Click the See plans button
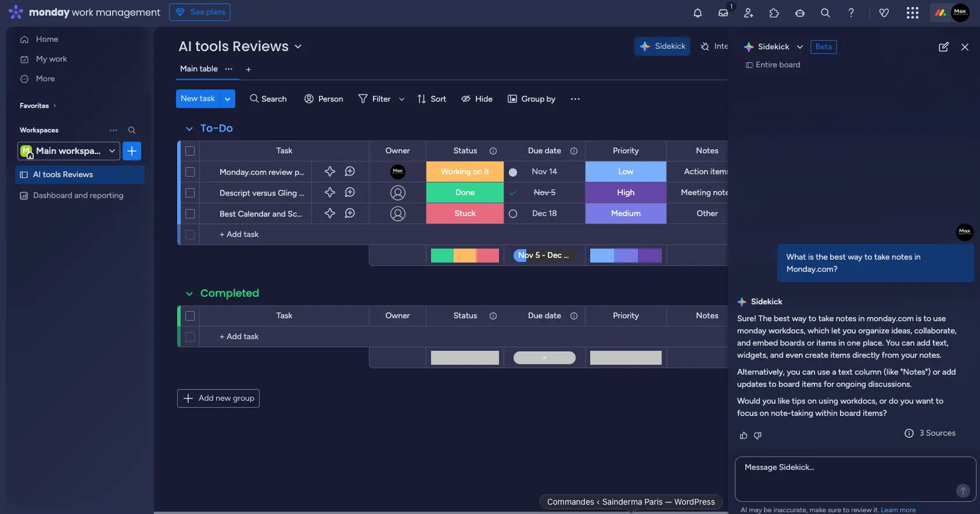 pyautogui.click(x=200, y=12)
